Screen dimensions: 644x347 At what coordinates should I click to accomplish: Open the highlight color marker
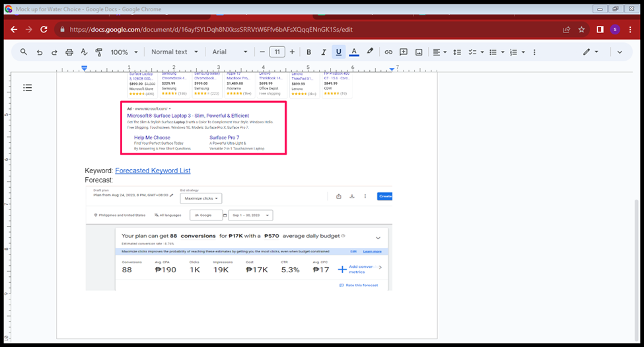[x=370, y=52]
